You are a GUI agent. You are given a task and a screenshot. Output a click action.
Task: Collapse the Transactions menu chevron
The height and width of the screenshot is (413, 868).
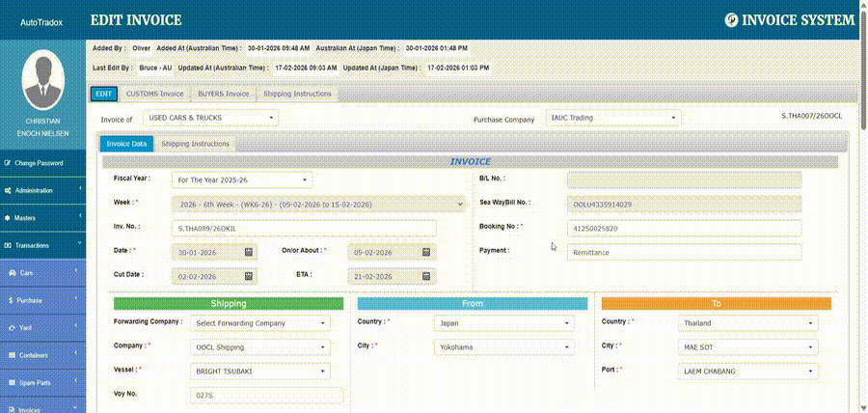[80, 242]
